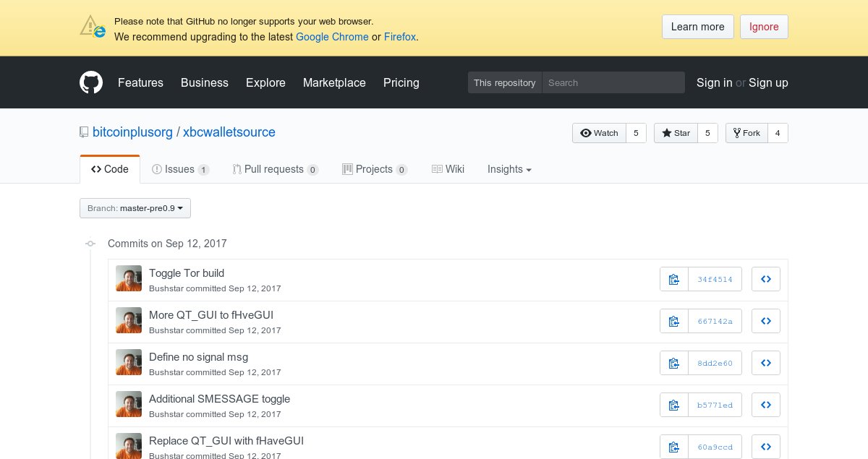Viewport: 868px width, 459px height.
Task: Open Toggle Tor build commit
Action: coord(187,273)
